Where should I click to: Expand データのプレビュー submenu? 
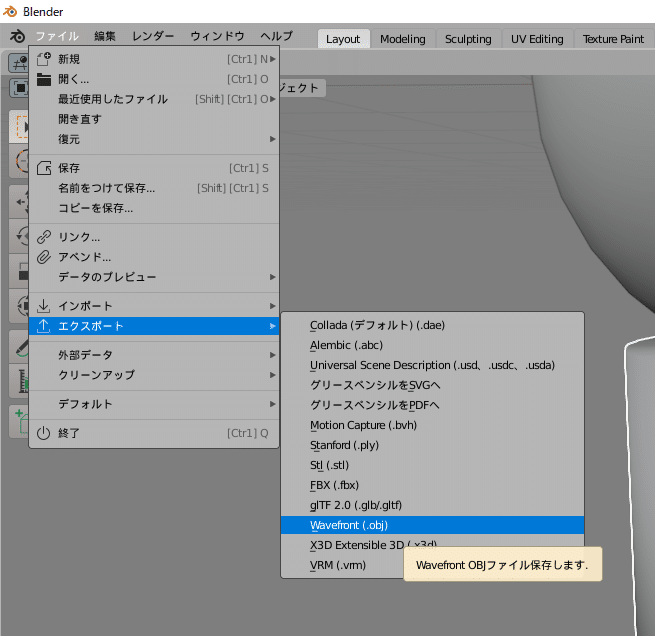point(154,277)
